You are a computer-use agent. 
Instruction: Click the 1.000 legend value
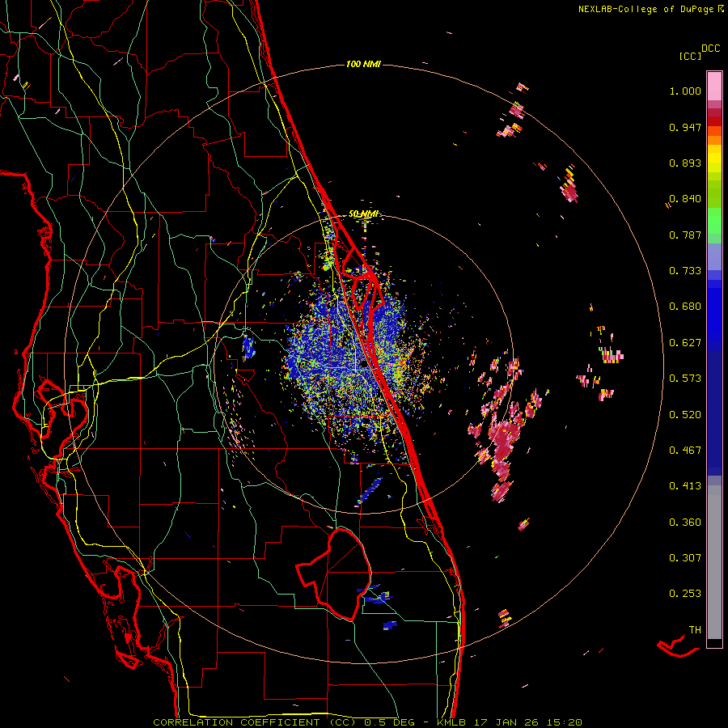[685, 91]
